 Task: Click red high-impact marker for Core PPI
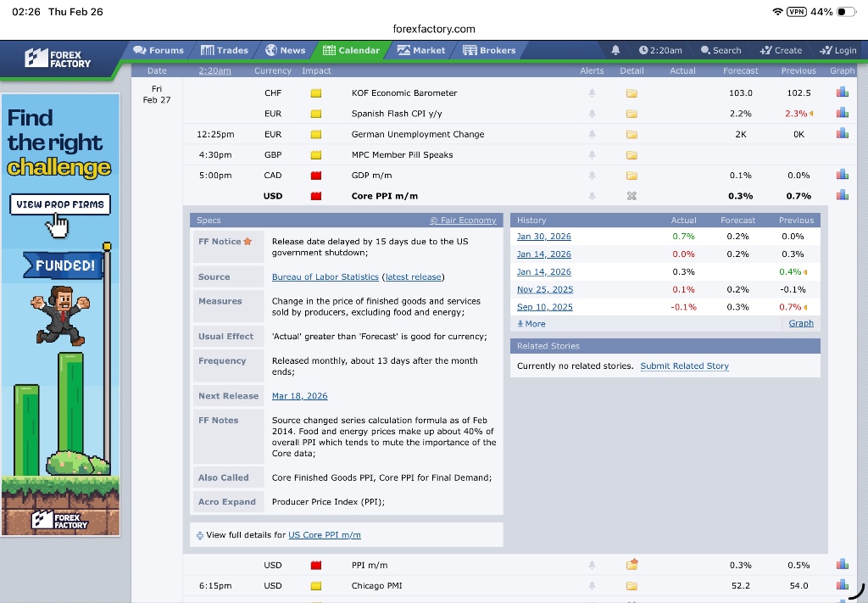[x=316, y=196]
